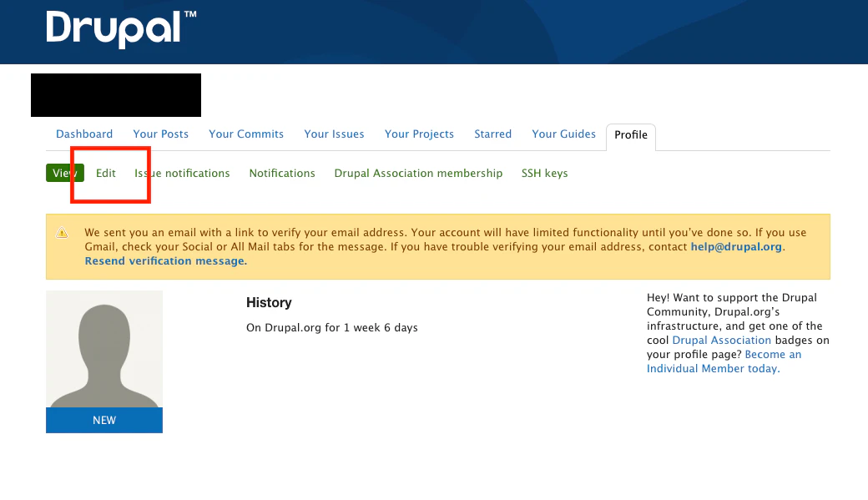This screenshot has height=500, width=868.
Task: Switch to Your Commits tab
Action: point(245,134)
